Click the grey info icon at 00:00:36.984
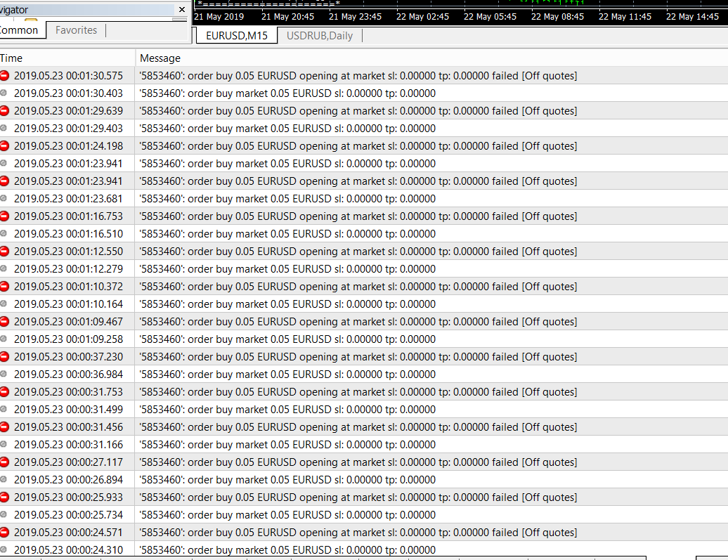 tap(4, 374)
